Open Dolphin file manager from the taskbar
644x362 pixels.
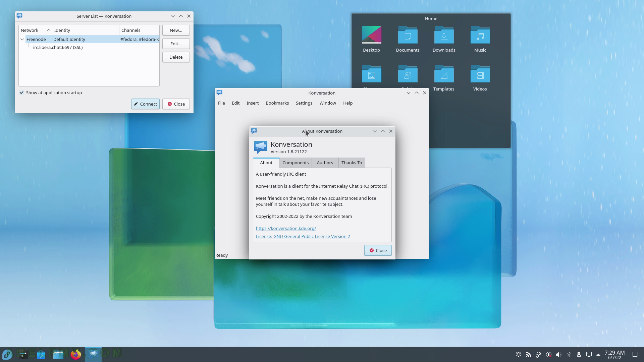coord(58,354)
